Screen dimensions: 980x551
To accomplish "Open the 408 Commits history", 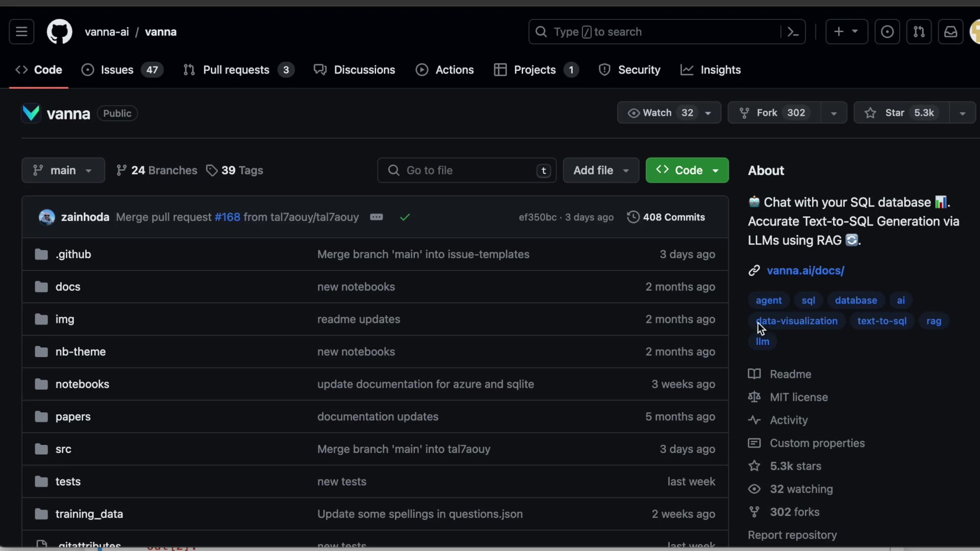I will pos(666,217).
